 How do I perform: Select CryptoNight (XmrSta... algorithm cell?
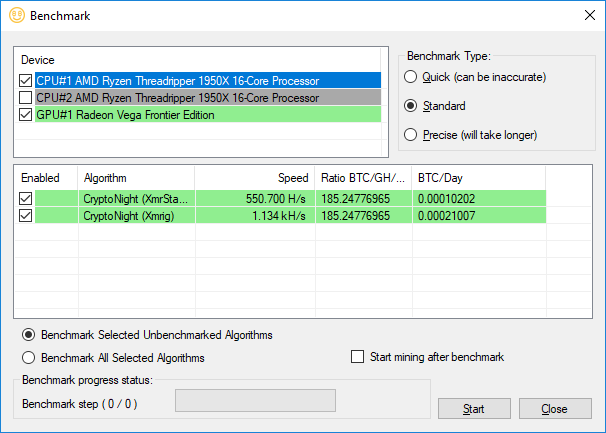(x=137, y=199)
